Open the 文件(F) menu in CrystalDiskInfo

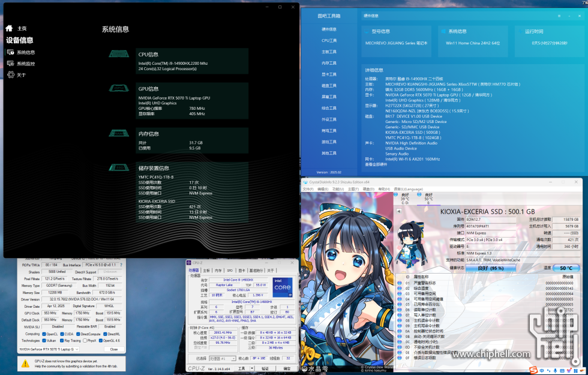308,189
